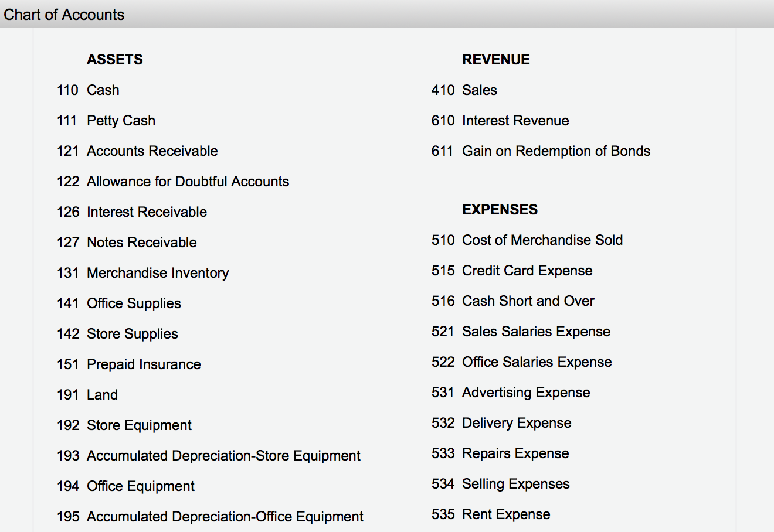Select account 410 Sales

464,90
